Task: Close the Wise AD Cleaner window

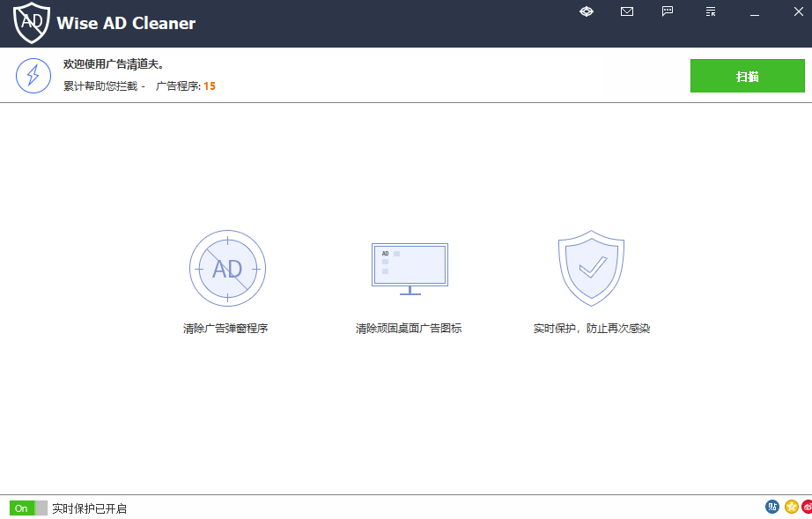Action: (x=793, y=12)
